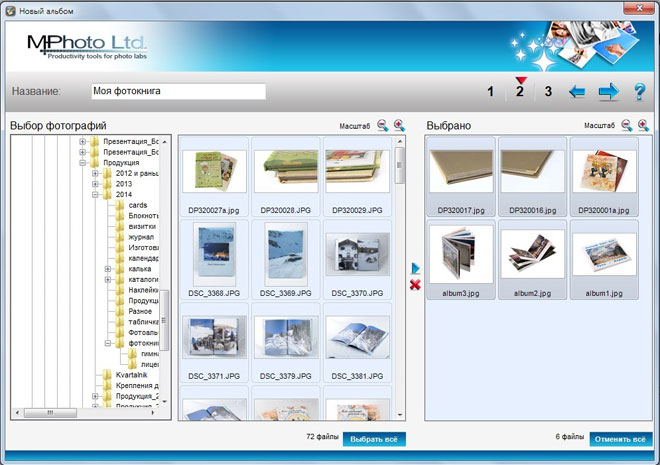
Task: Select the Блокноты folder
Action: pos(143,216)
